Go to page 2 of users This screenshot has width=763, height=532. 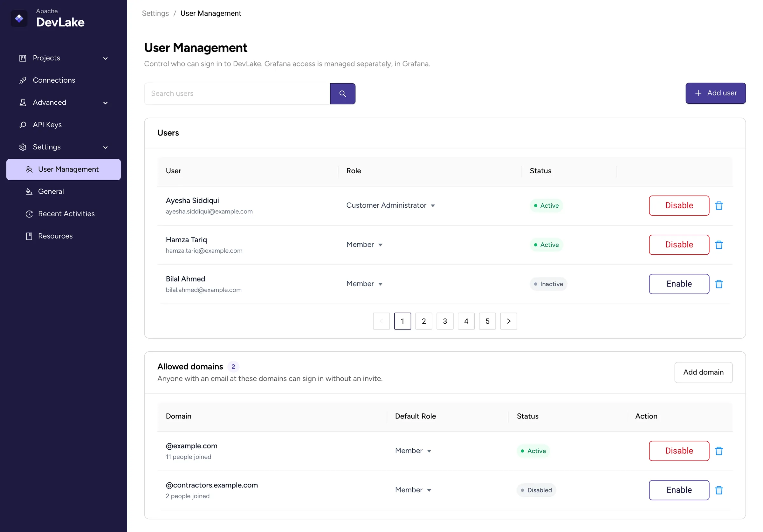424,321
